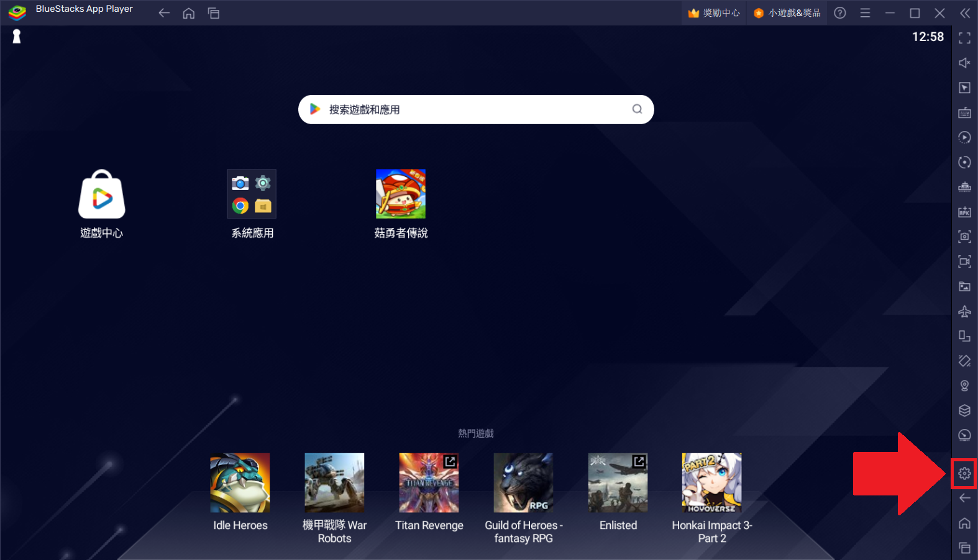The width and height of the screenshot is (978, 560).
Task: Open the title bar recent apps icon
Action: pos(214,13)
